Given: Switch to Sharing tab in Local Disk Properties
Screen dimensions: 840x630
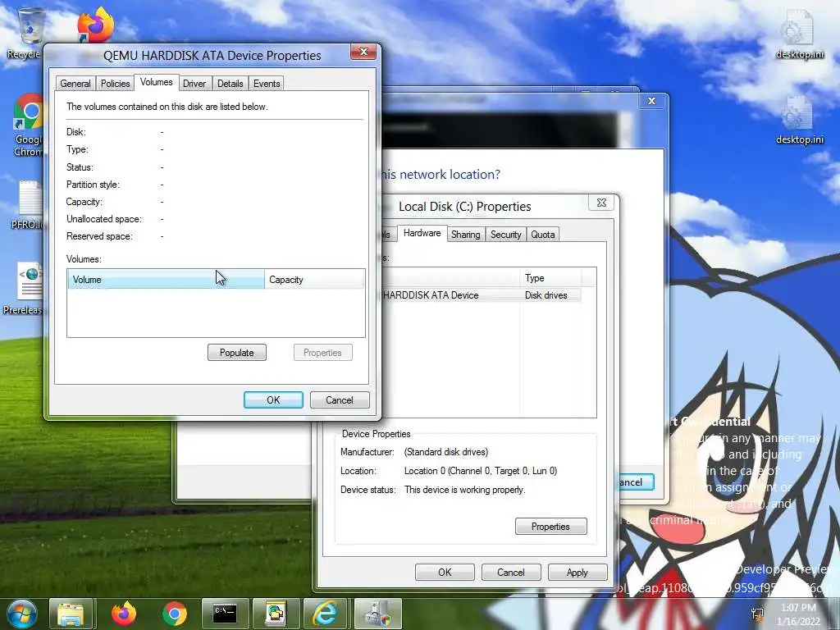Looking at the screenshot, I should pyautogui.click(x=466, y=235).
